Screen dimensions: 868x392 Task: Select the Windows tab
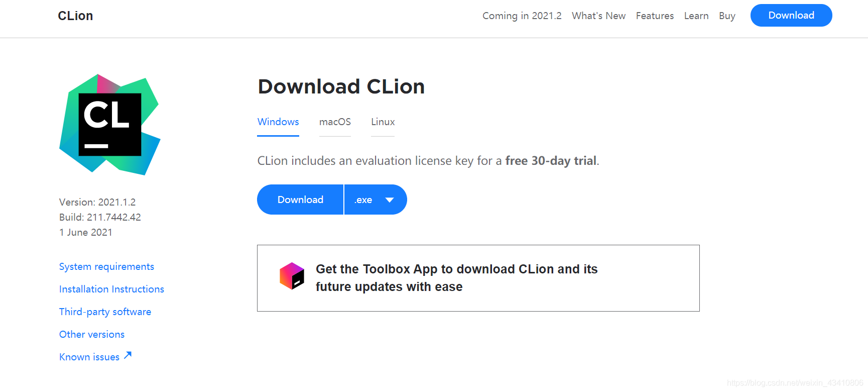pyautogui.click(x=278, y=122)
